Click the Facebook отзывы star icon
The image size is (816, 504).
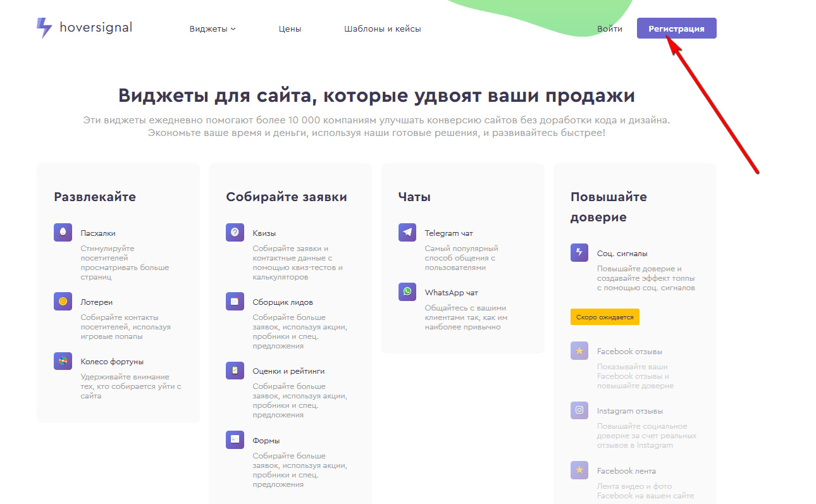coord(579,351)
